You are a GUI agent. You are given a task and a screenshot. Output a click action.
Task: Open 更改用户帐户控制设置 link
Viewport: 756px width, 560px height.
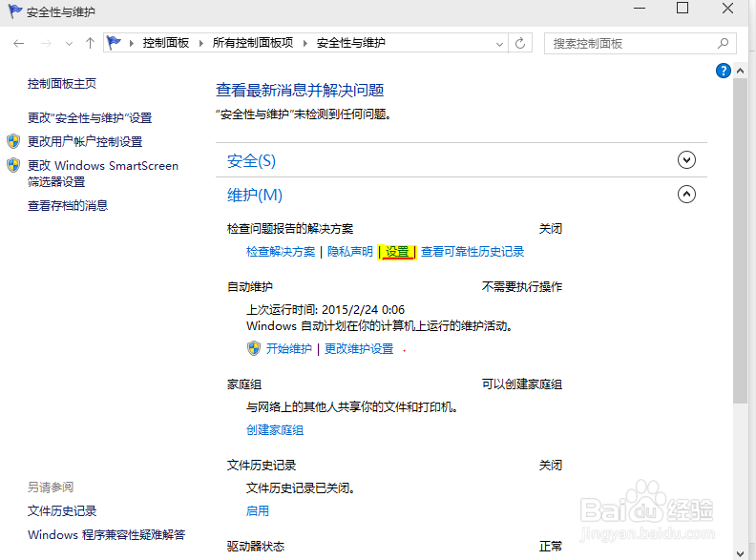tap(85, 142)
